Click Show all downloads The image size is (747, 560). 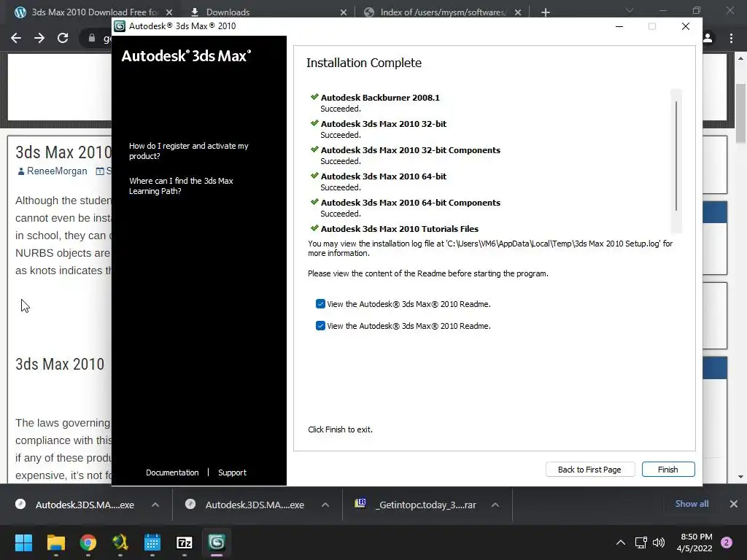[692, 504]
